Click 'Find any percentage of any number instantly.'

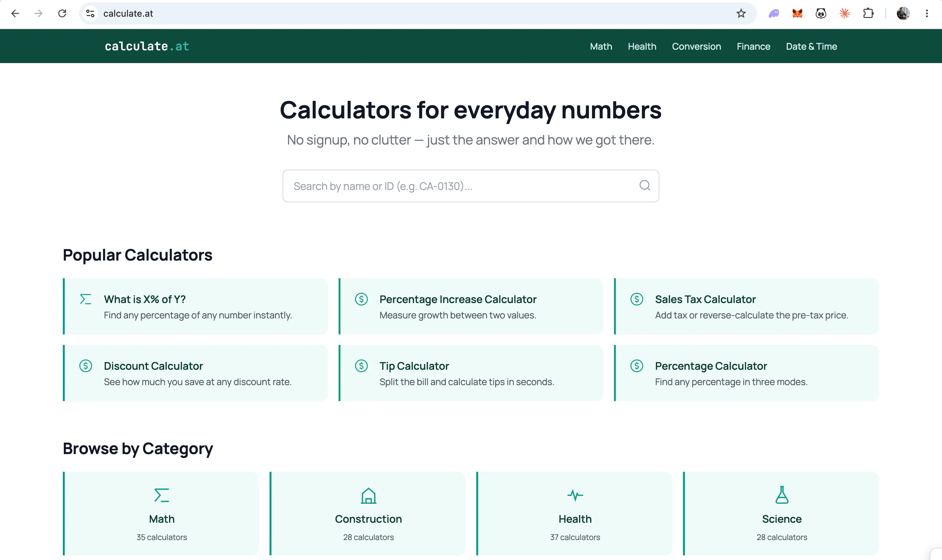pyautogui.click(x=198, y=315)
